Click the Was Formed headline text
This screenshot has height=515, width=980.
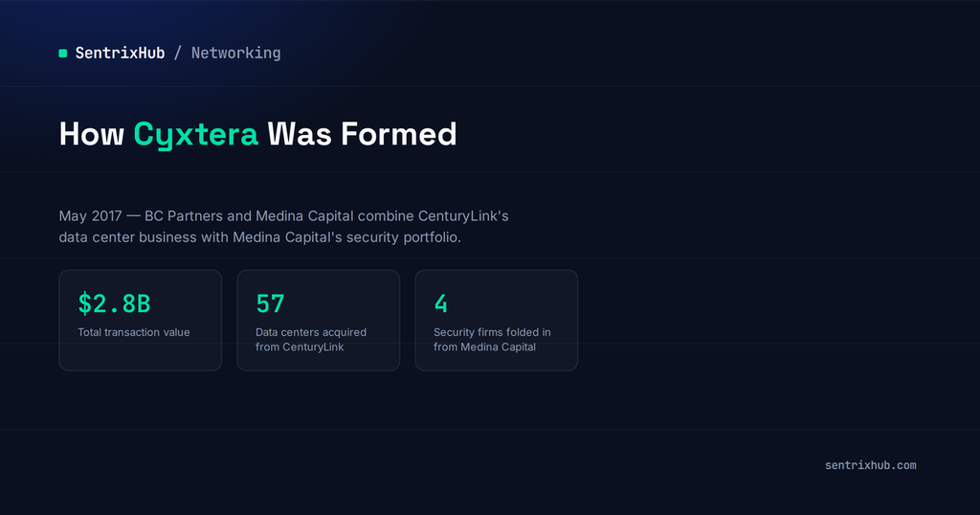tap(362, 134)
